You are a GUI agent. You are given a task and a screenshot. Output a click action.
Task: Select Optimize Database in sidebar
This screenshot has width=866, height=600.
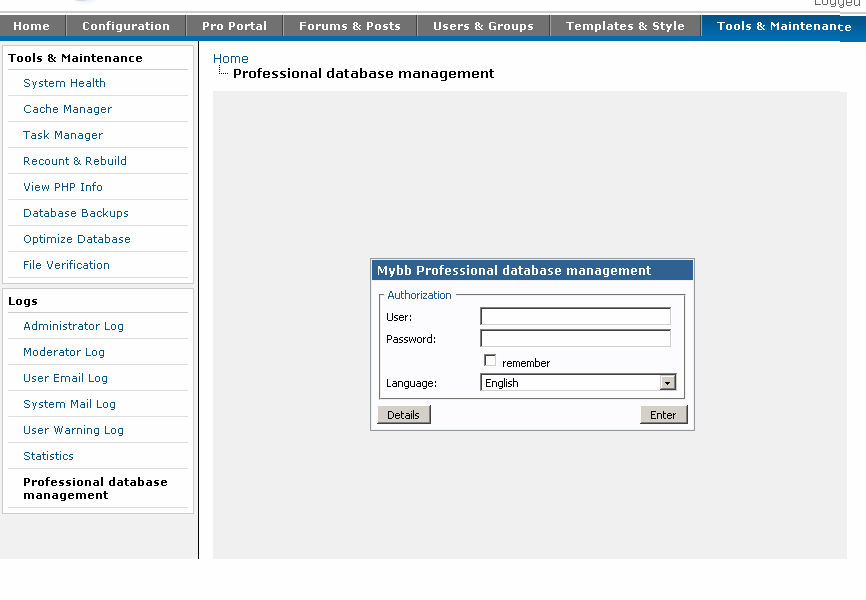pyautogui.click(x=77, y=239)
